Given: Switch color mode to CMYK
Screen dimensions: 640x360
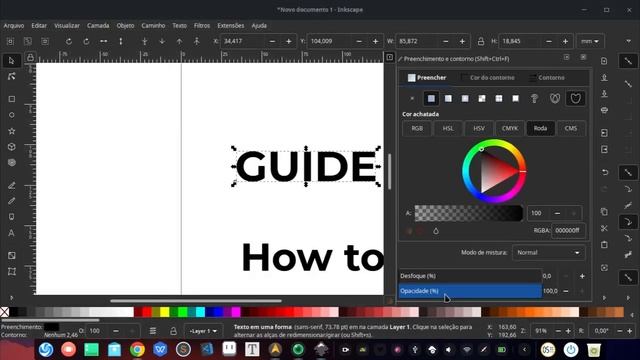Looking at the screenshot, I should tap(509, 128).
